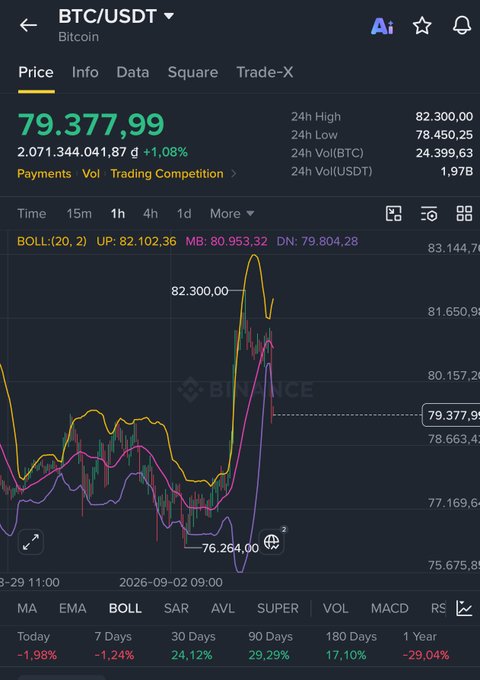Click the 76.264,00 low marker label
The image size is (480, 680).
[230, 548]
